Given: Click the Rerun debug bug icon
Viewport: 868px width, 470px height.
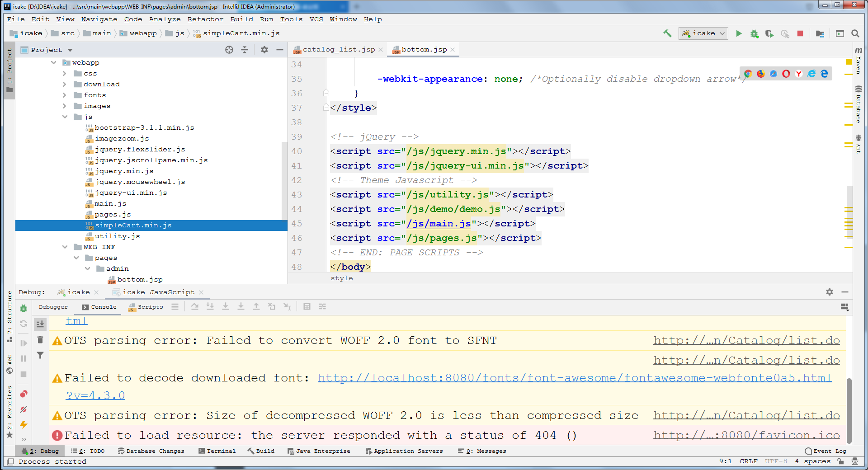Looking at the screenshot, I should [x=24, y=308].
